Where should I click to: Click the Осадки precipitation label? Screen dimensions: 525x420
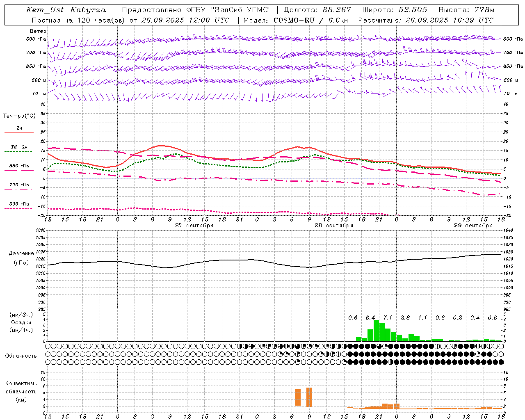coord(21,322)
